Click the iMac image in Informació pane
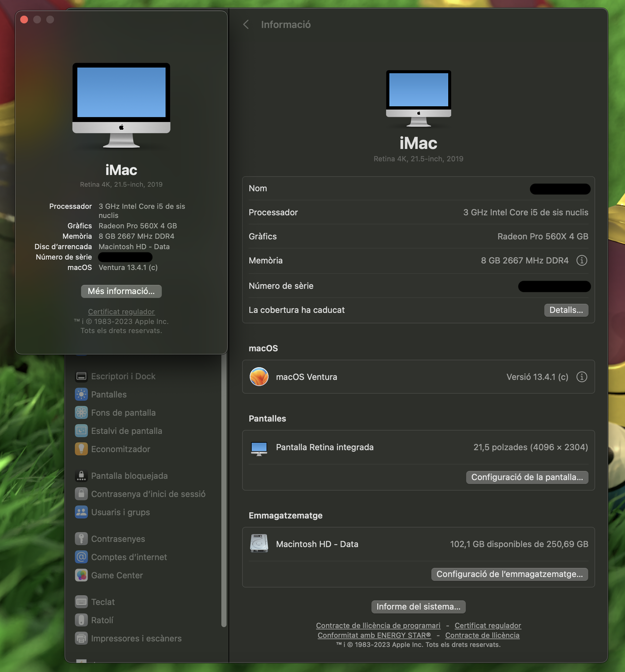The width and height of the screenshot is (625, 672). coord(419,98)
